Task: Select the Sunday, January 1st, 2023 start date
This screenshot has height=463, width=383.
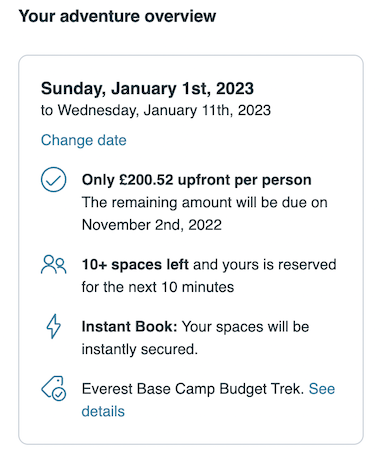Action: point(147,89)
